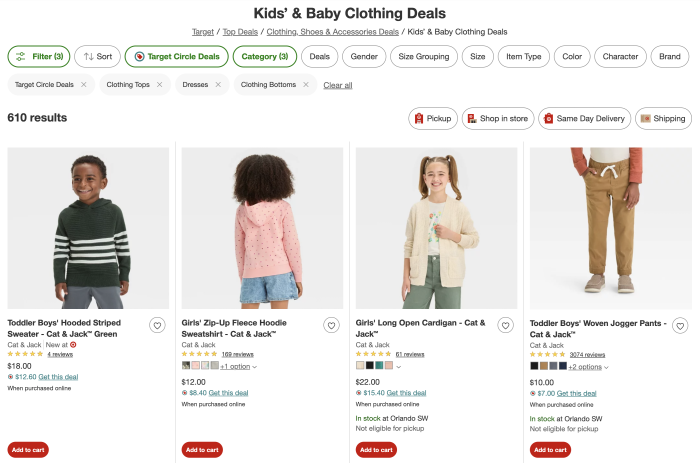The width and height of the screenshot is (700, 463).
Task: Remove the Target Circle Deals filter chip
Action: pyautogui.click(x=84, y=85)
